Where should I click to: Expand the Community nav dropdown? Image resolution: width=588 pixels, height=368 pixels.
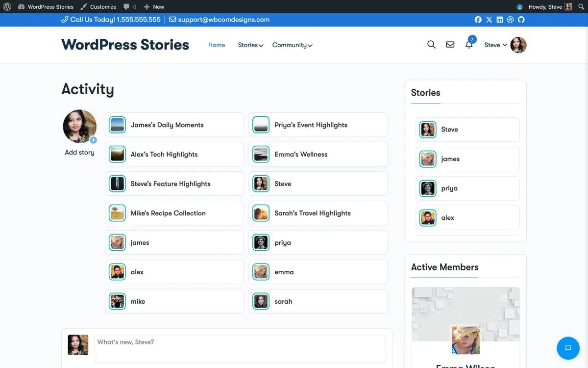292,45
